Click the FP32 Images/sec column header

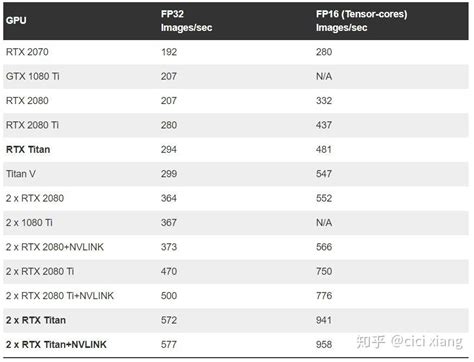point(186,21)
